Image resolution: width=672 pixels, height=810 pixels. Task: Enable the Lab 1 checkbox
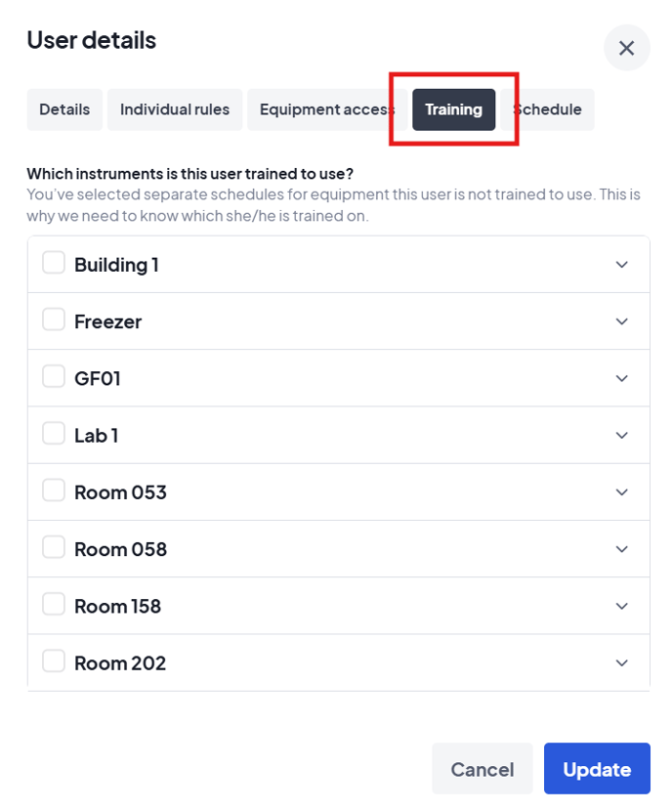(54, 434)
